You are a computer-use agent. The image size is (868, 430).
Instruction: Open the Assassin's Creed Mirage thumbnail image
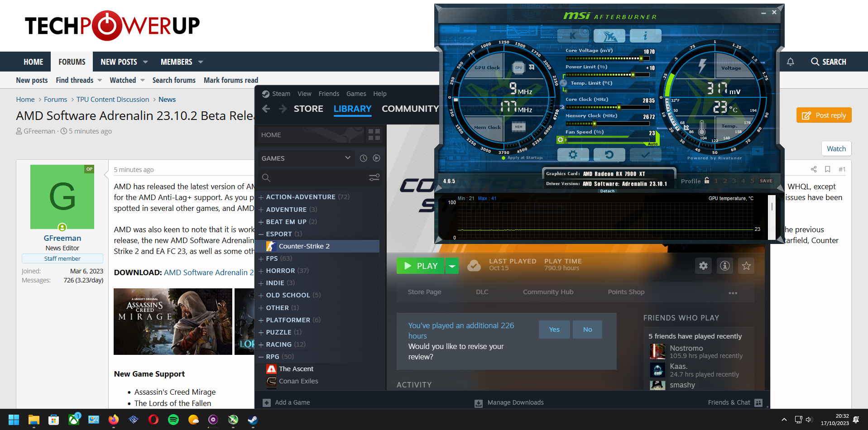(173, 321)
